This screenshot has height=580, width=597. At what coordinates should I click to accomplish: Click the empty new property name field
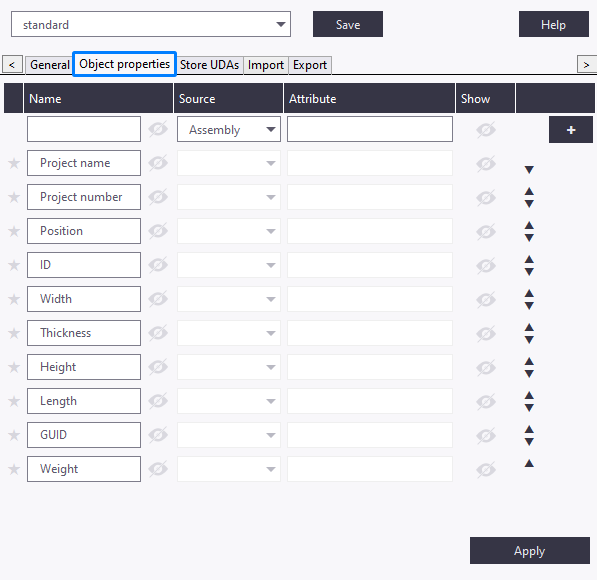pos(84,129)
